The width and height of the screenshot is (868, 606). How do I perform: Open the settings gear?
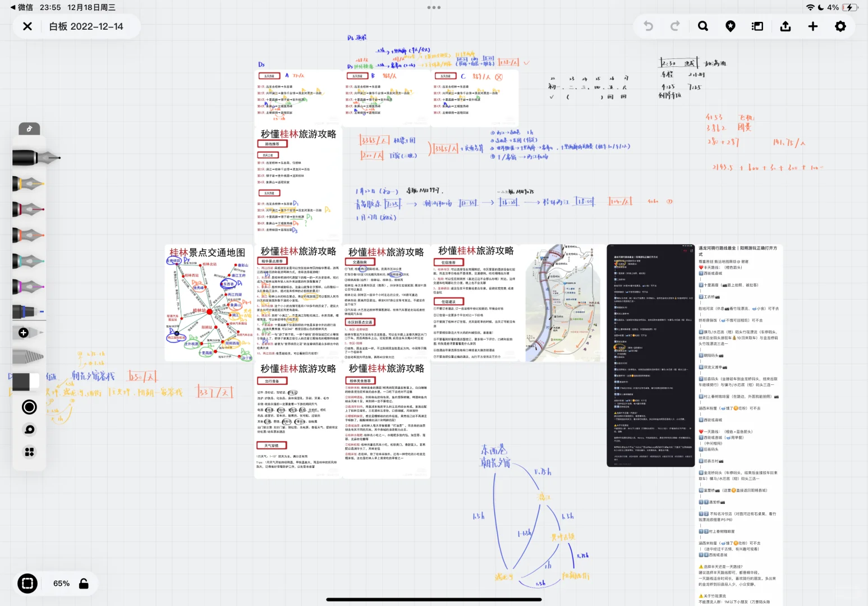coord(841,26)
